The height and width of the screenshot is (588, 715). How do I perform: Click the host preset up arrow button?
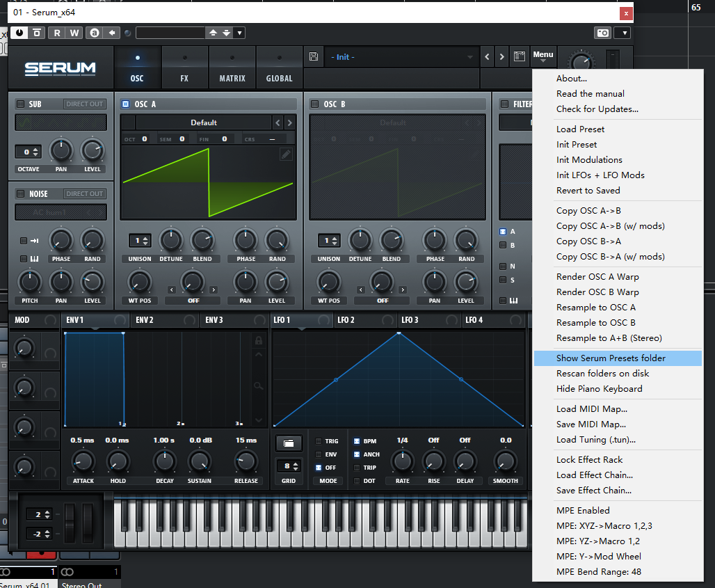coord(213,33)
